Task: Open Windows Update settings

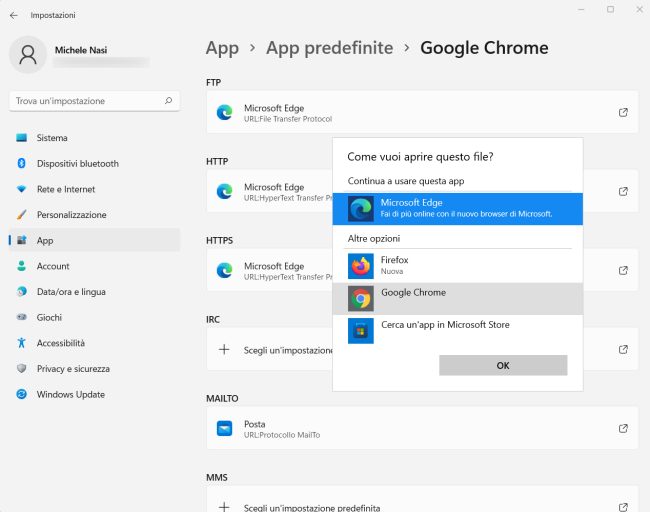Action: click(x=95, y=394)
